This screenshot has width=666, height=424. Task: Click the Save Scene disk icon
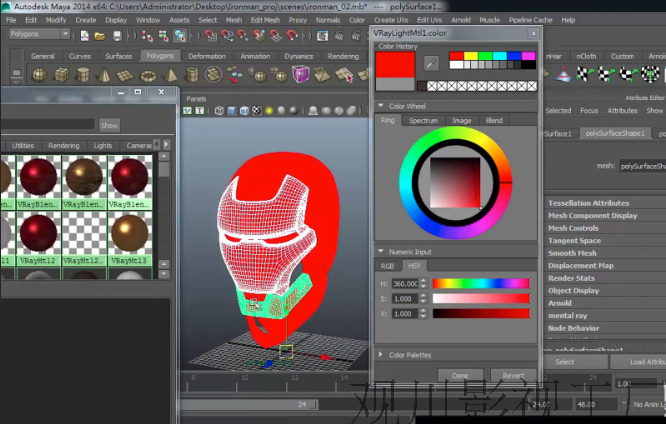coord(117,36)
